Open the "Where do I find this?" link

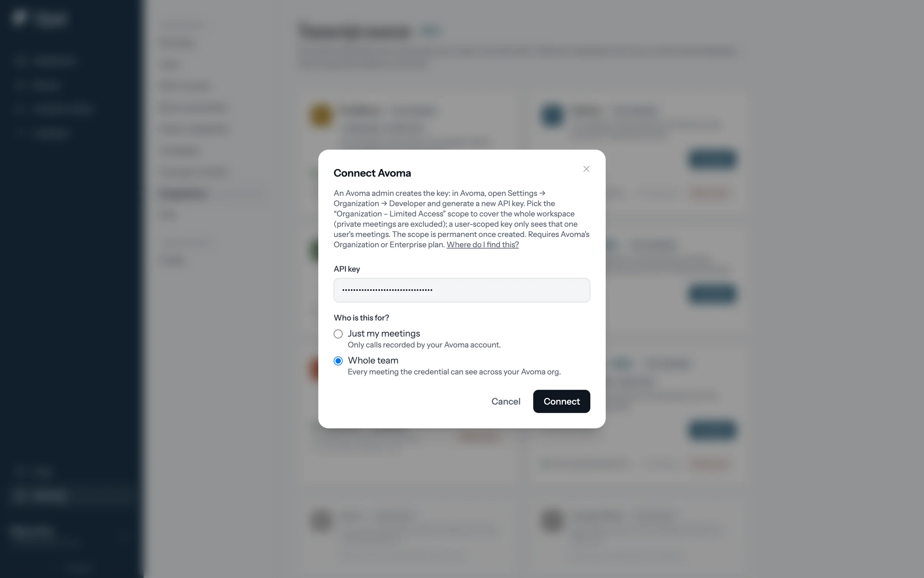pyautogui.click(x=482, y=245)
